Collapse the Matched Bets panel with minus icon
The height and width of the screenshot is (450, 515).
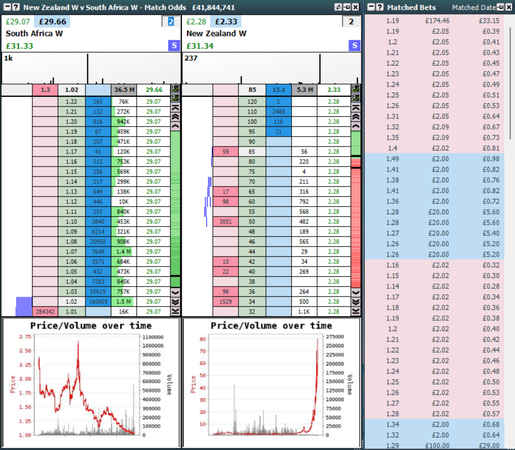click(x=371, y=7)
